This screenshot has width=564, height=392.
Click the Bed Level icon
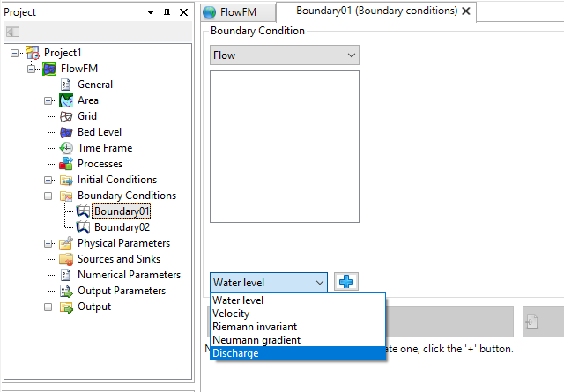[x=66, y=132]
